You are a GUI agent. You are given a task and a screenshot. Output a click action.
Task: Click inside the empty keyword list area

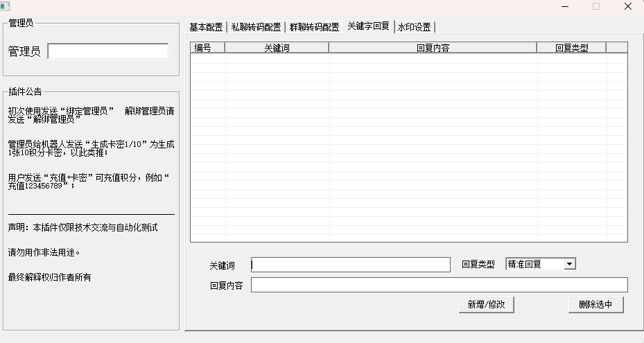tap(408, 146)
